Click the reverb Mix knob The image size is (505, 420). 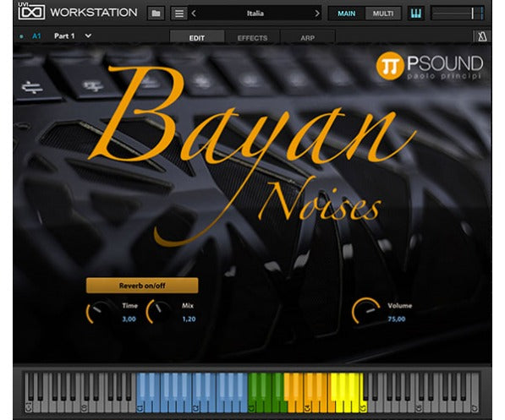159,312
